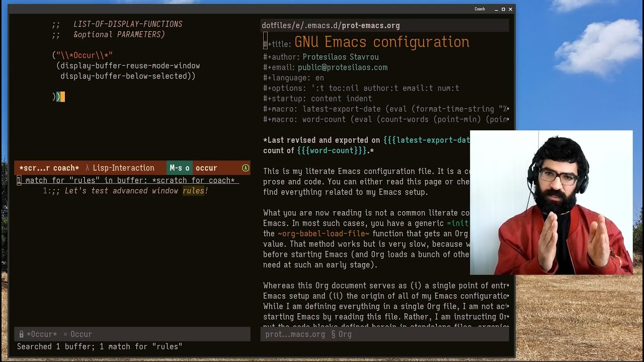Click the ~org-babel-load-file~ code text
The height and width of the screenshot is (362, 644).
pos(324,233)
